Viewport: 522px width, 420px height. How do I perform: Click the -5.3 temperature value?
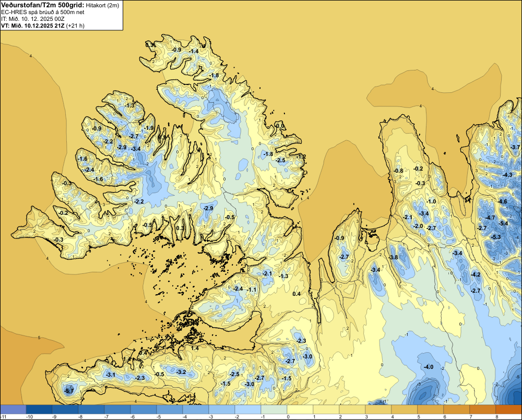[x=496, y=237]
